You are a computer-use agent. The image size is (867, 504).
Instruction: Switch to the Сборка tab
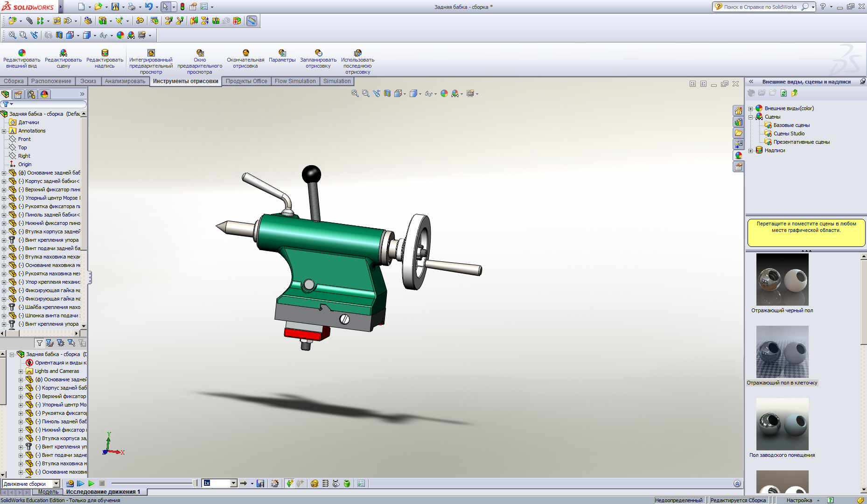14,81
